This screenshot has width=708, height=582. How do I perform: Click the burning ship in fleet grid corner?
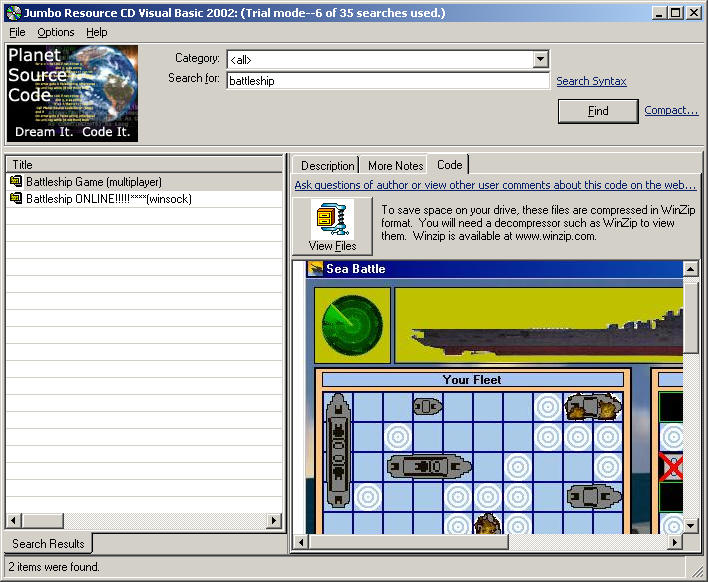point(593,407)
